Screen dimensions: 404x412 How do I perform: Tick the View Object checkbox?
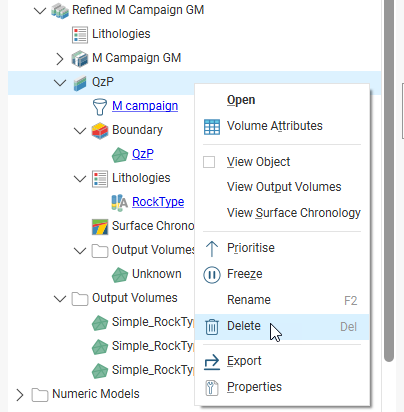(x=209, y=162)
